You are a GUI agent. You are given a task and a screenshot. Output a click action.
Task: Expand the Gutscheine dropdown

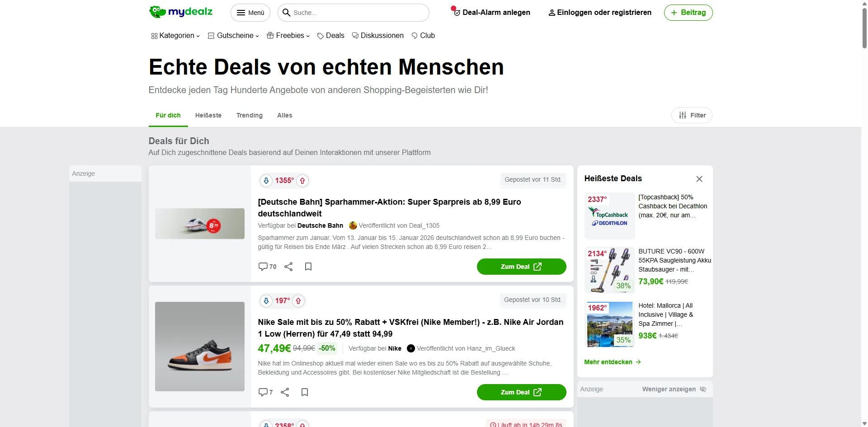click(x=233, y=36)
